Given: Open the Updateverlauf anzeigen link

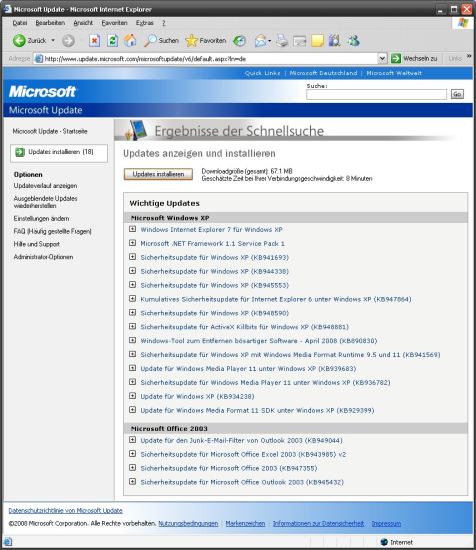Looking at the screenshot, I should pyautogui.click(x=45, y=186).
